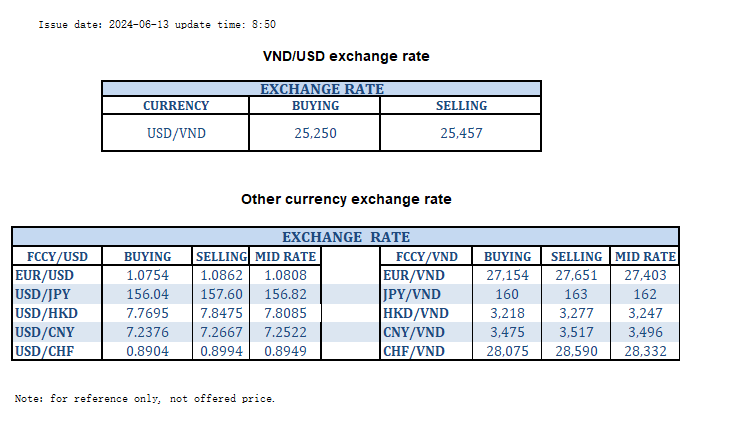Click the USD/VND selling rate 25,457

point(461,133)
